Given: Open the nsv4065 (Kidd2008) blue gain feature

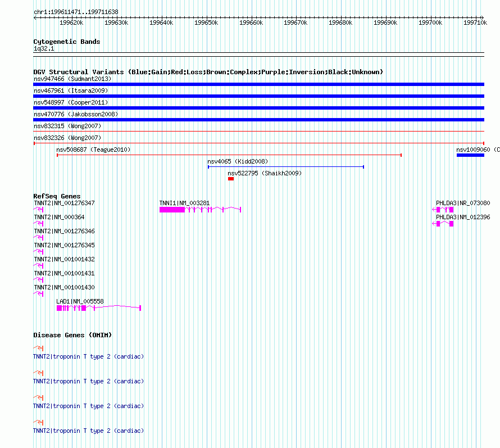Looking at the screenshot, I should (x=286, y=167).
